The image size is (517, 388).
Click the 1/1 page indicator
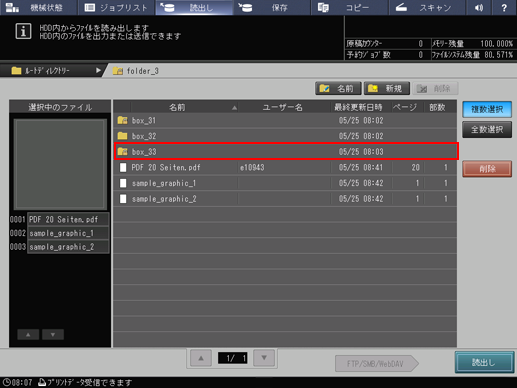click(232, 358)
